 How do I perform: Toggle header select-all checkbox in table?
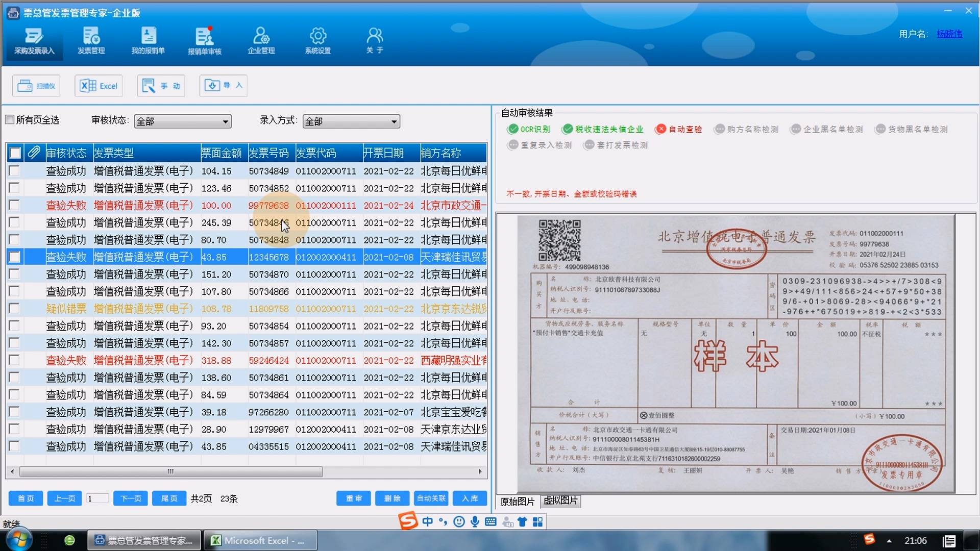pos(15,153)
